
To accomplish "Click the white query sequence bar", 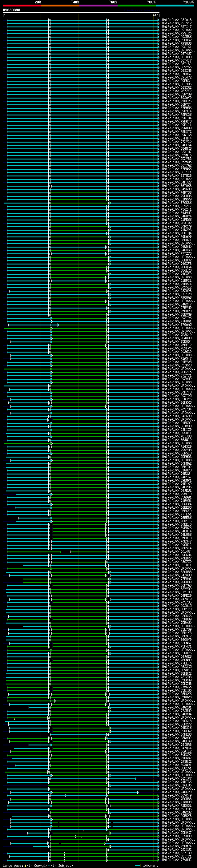I will click(81, 13).
